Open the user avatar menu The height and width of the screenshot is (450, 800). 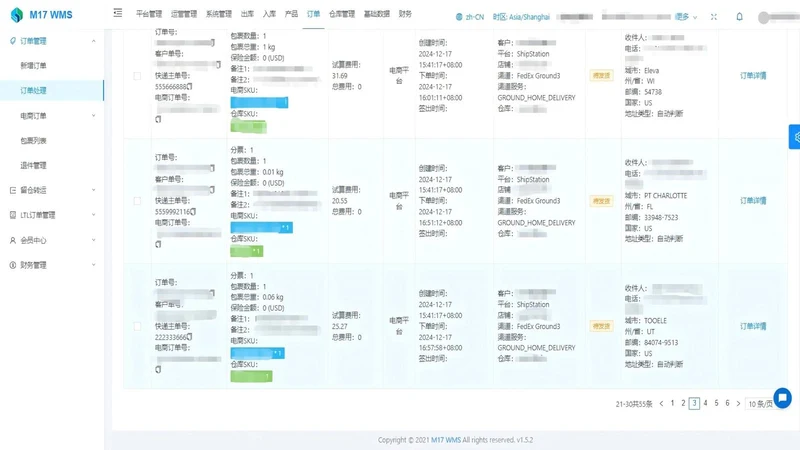pyautogui.click(x=764, y=17)
